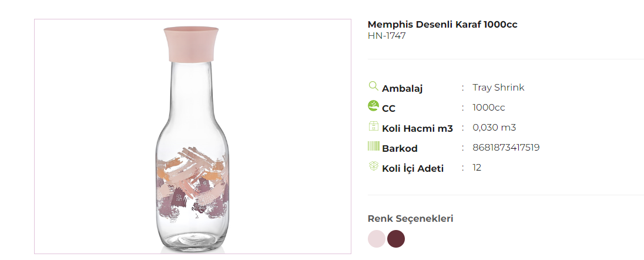Click the open box icon beside Koli İçi Adeti
Viewport: 644px width, 260px height.
(373, 166)
